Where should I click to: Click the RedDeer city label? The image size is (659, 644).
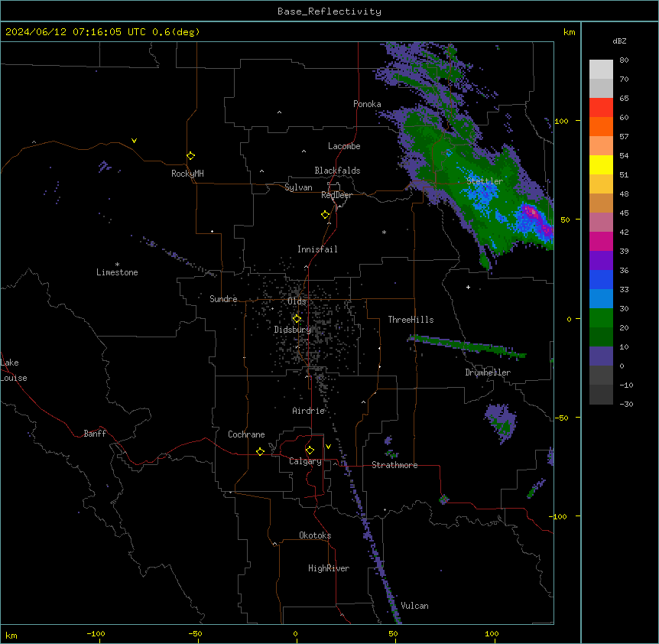(336, 195)
